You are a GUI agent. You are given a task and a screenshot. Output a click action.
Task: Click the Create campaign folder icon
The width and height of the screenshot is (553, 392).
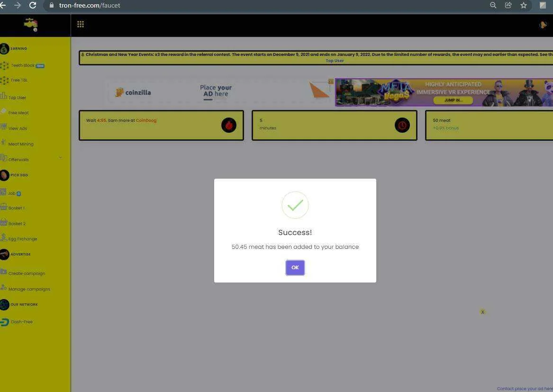coord(3,271)
